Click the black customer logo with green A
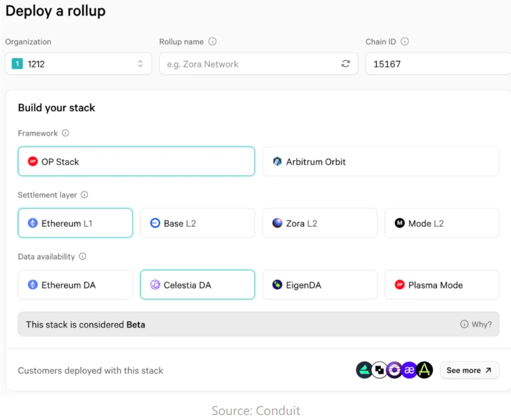This screenshot has width=511, height=420. click(424, 370)
